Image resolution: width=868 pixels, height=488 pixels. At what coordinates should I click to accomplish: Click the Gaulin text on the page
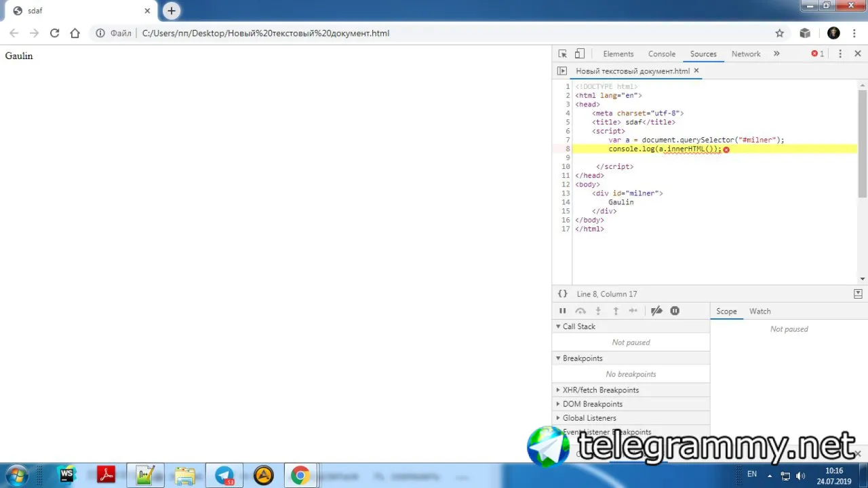(19, 56)
